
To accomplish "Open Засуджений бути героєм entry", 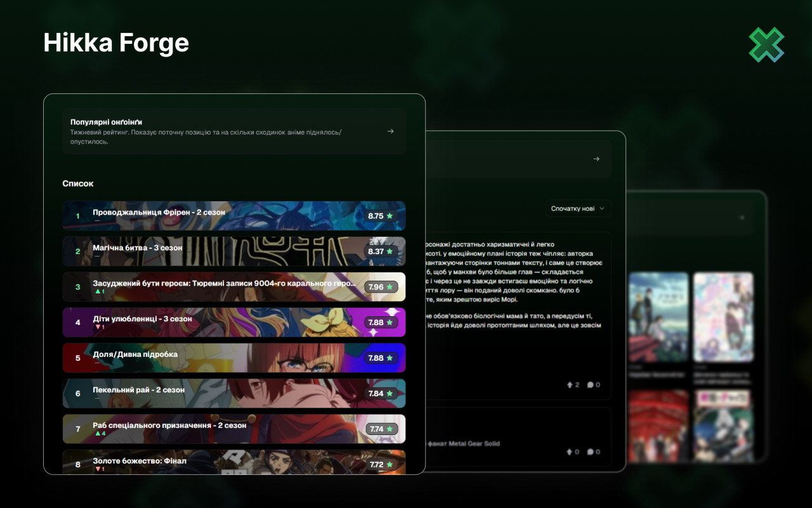I will coord(234,287).
